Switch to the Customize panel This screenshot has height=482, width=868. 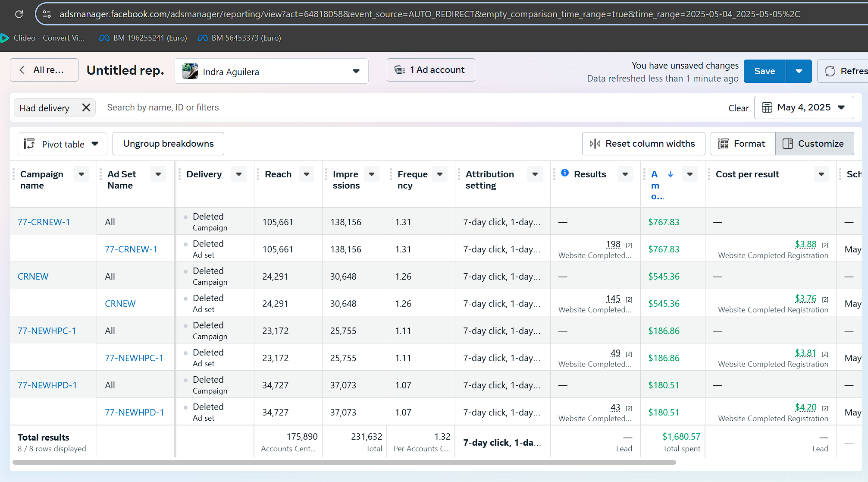pos(814,144)
